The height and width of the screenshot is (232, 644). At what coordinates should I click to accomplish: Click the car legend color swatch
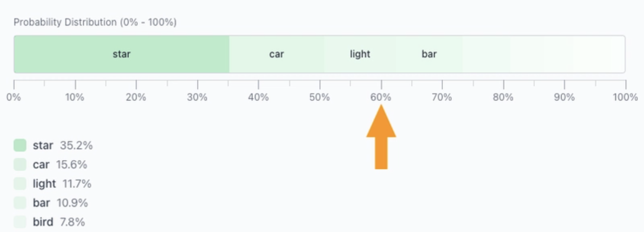20,164
